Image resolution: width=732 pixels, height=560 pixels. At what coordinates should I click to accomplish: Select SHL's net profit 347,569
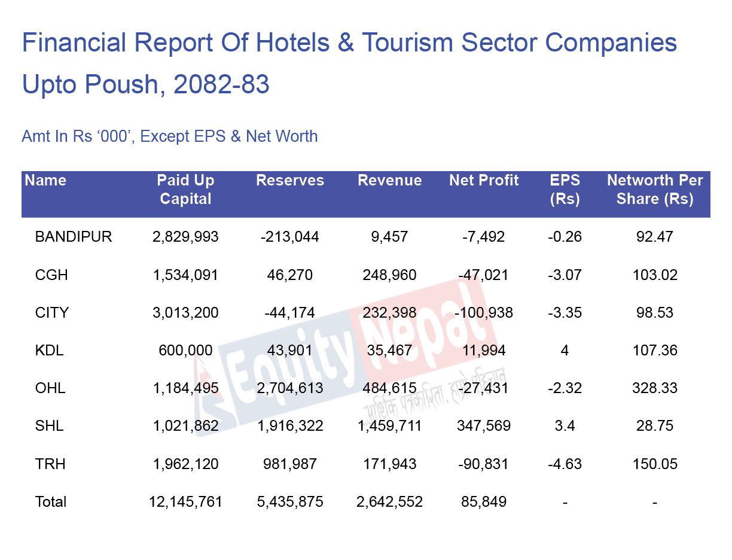point(483,426)
